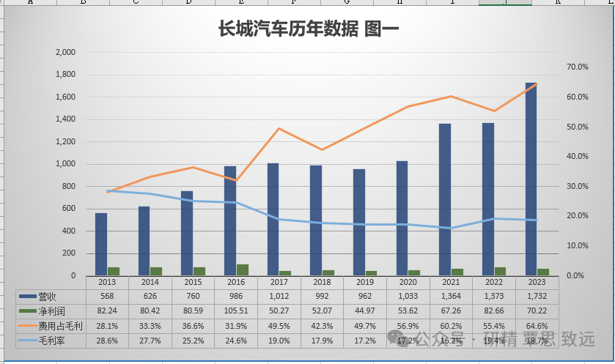The height and width of the screenshot is (364, 615).
Task: Select the 2013 revenue bar
Action: click(101, 244)
